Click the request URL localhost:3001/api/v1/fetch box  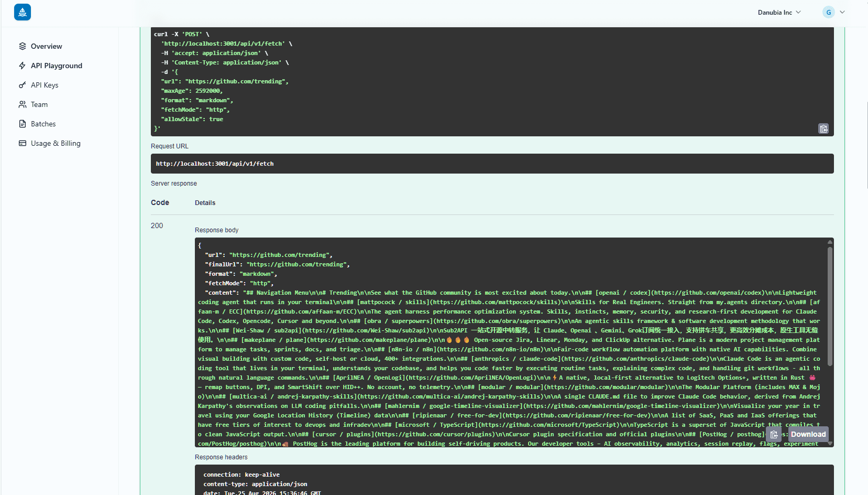coord(492,164)
